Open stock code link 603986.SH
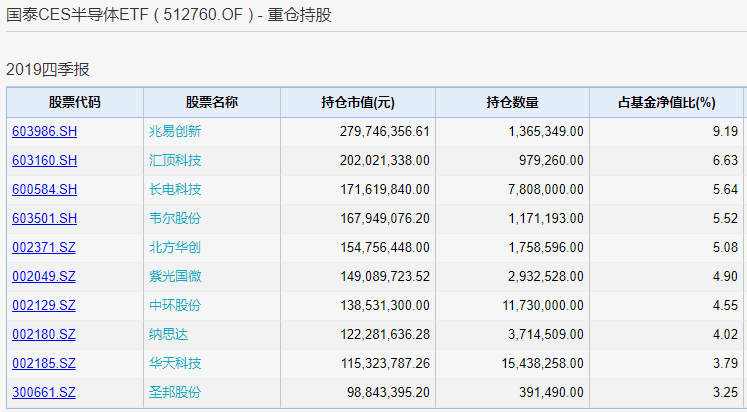 point(44,131)
